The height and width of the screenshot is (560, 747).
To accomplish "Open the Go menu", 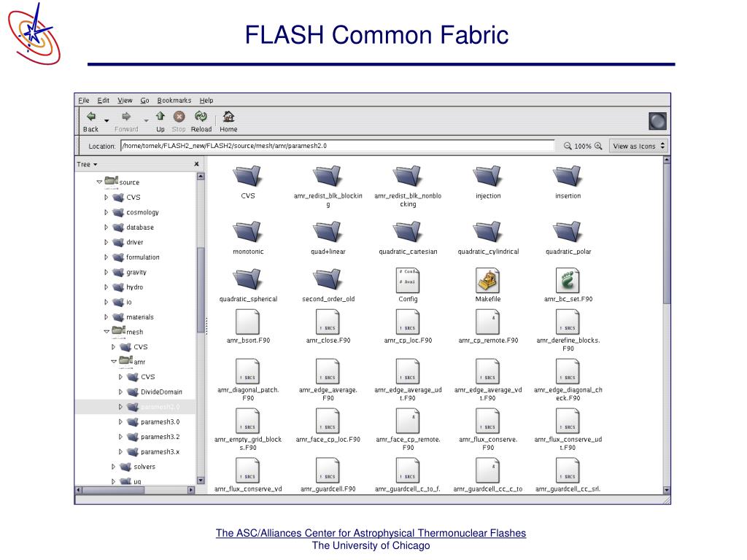I will [x=145, y=101].
